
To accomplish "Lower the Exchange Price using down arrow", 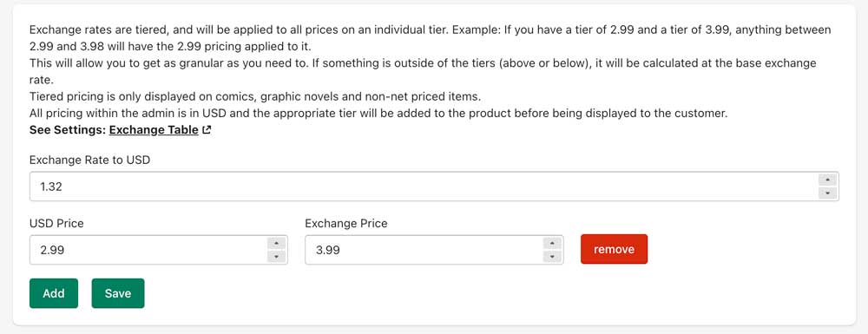I will tap(552, 257).
